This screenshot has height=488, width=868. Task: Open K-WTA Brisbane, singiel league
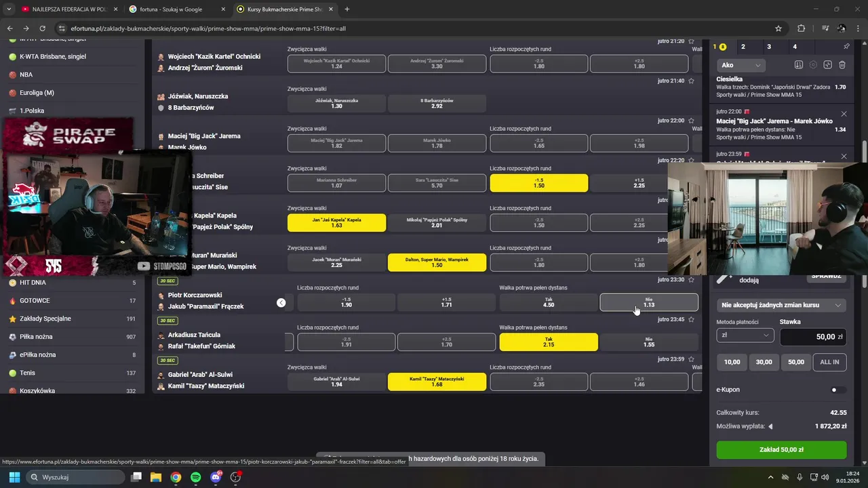(52, 57)
